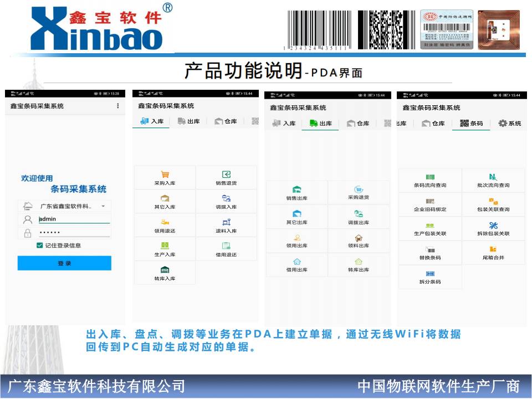Select the 借用退还 borrow return tile

(x=226, y=249)
